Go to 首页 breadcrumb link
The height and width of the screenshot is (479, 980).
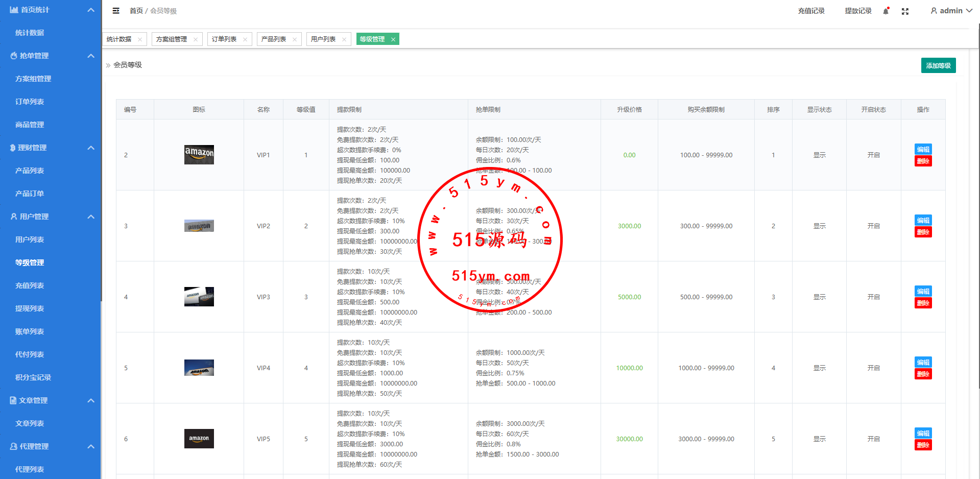pyautogui.click(x=136, y=11)
